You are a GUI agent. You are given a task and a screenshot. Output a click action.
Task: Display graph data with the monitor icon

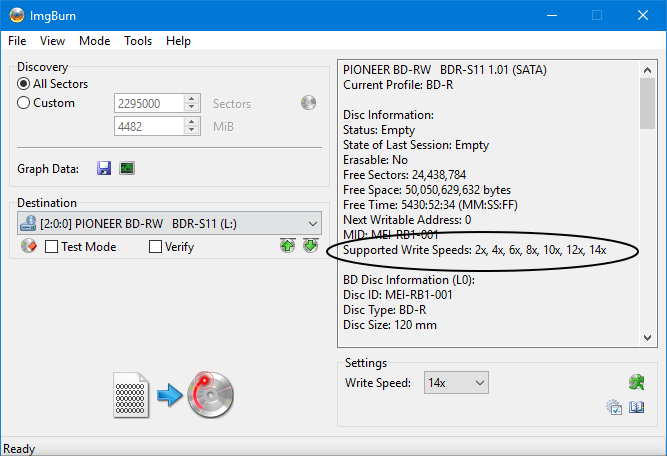pyautogui.click(x=127, y=168)
